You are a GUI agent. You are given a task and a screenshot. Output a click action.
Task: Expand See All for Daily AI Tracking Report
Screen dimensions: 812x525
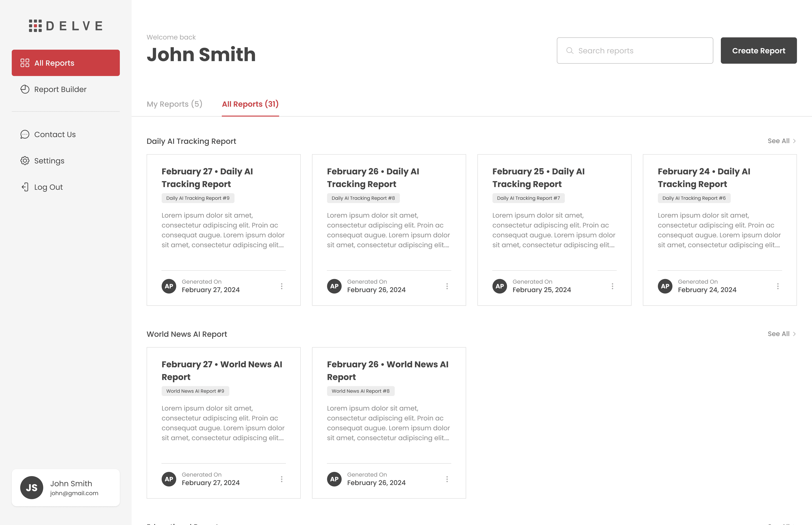click(x=781, y=141)
